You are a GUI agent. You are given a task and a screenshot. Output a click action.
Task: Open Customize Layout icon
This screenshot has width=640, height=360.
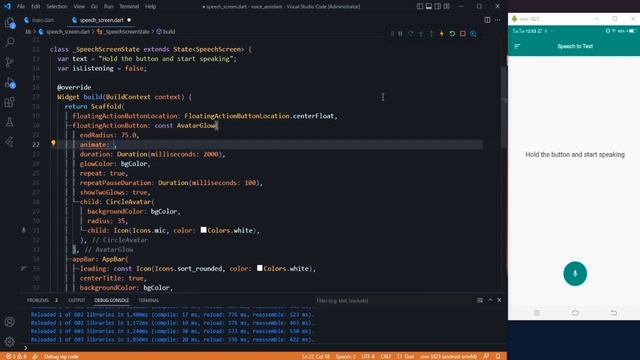click(x=447, y=7)
